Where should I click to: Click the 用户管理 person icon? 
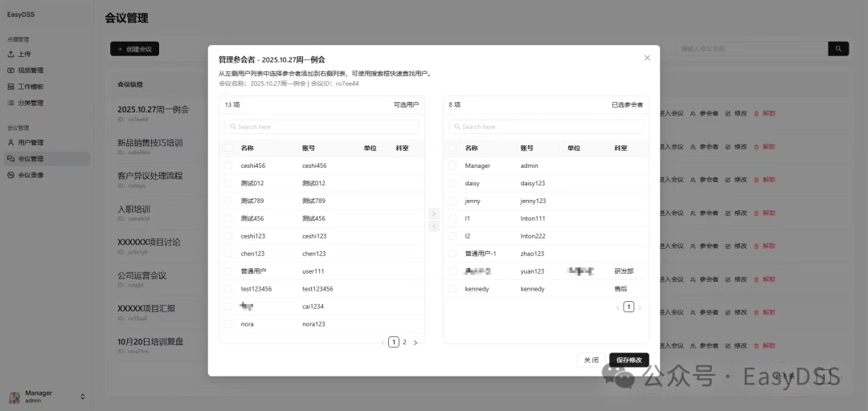pyautogui.click(x=11, y=142)
